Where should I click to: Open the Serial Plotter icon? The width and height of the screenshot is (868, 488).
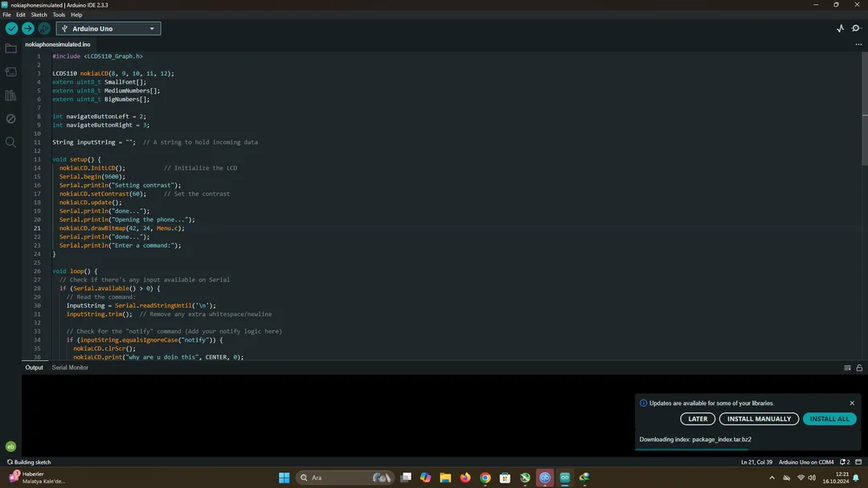click(x=841, y=28)
